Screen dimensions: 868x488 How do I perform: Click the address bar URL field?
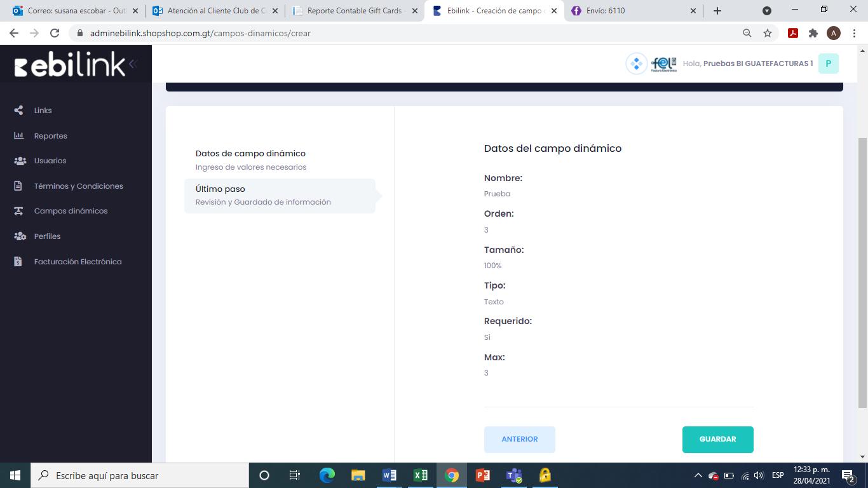(407, 33)
